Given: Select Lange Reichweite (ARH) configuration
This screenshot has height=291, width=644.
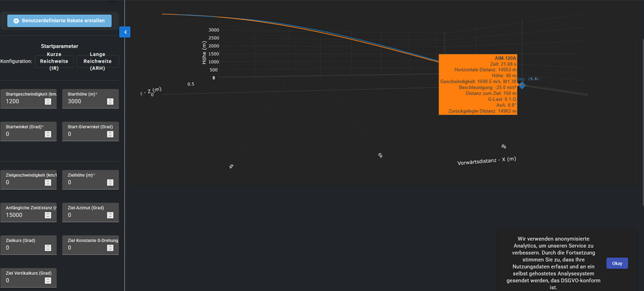Looking at the screenshot, I should (x=98, y=61).
